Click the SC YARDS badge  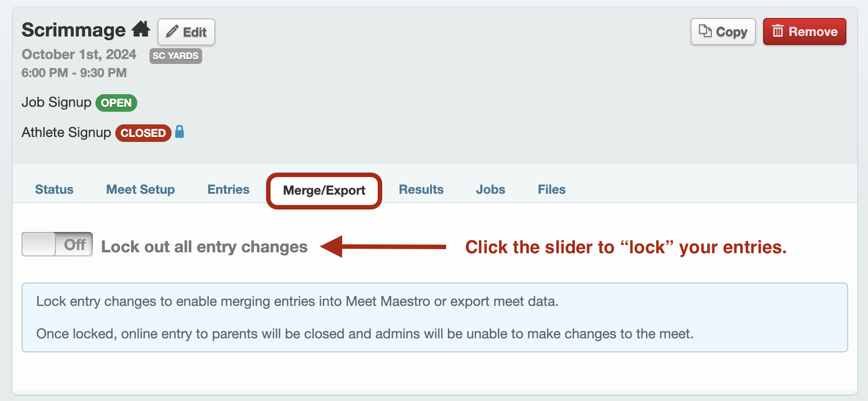176,56
